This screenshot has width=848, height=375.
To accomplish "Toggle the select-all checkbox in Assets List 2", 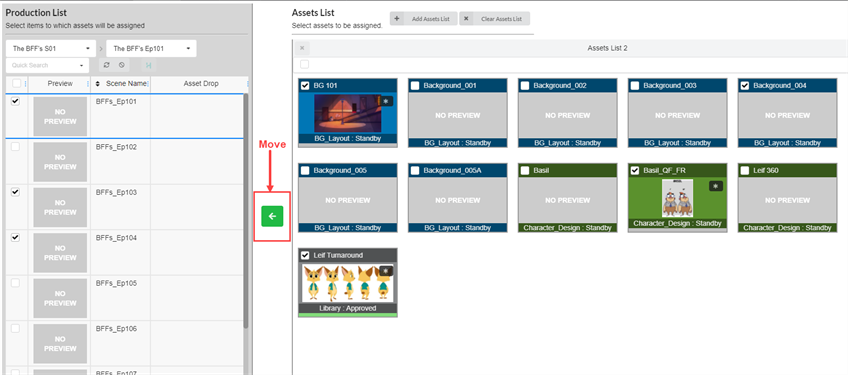I will pos(304,64).
